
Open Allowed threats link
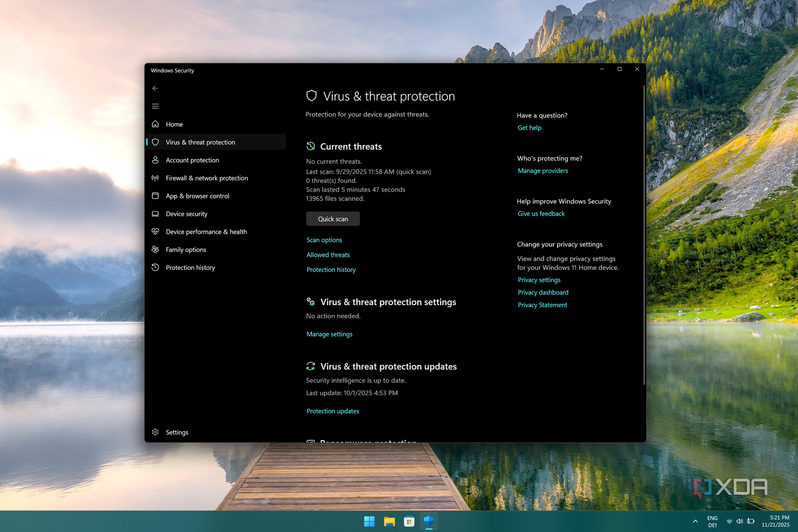[x=328, y=255]
